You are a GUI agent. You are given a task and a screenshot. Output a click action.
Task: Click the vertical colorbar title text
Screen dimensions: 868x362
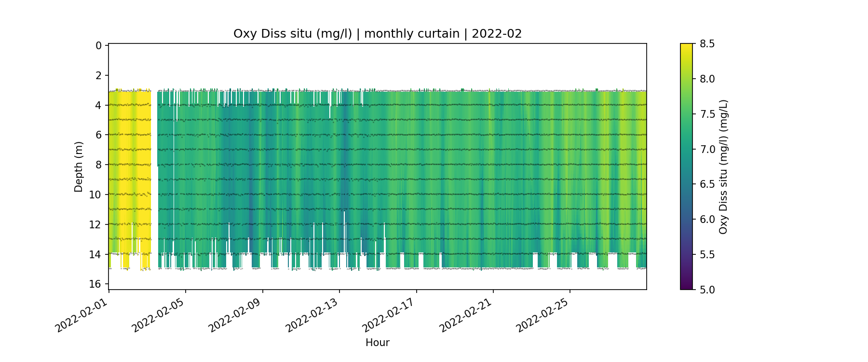[x=723, y=167]
